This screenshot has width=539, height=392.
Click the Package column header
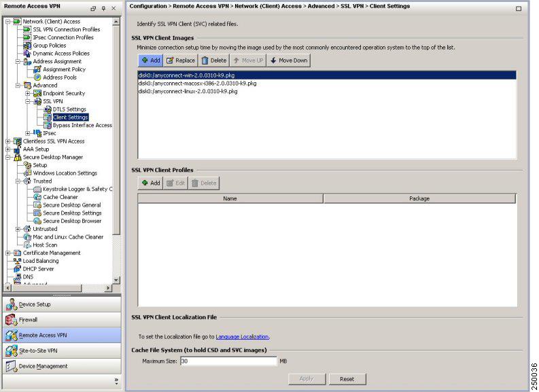[419, 198]
